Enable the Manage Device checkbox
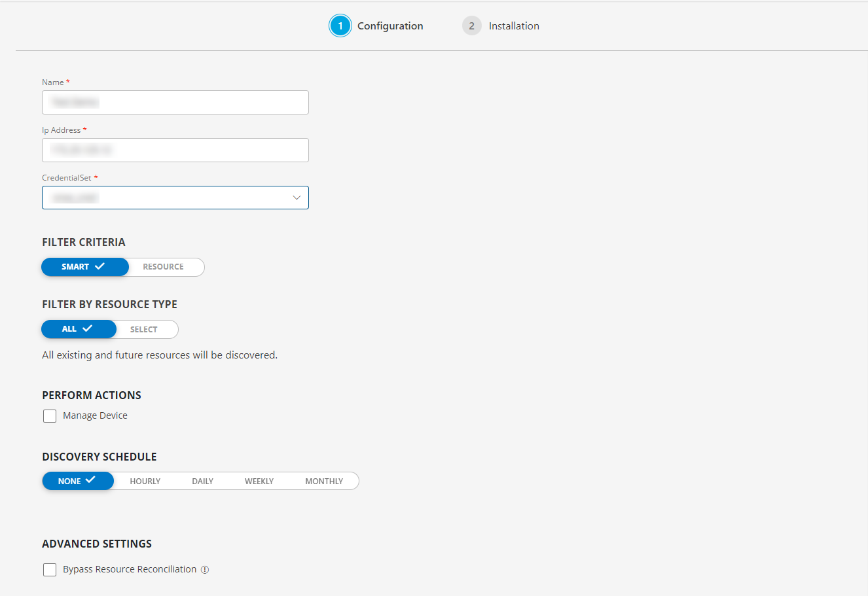Screen dimensions: 868x596 [50, 415]
